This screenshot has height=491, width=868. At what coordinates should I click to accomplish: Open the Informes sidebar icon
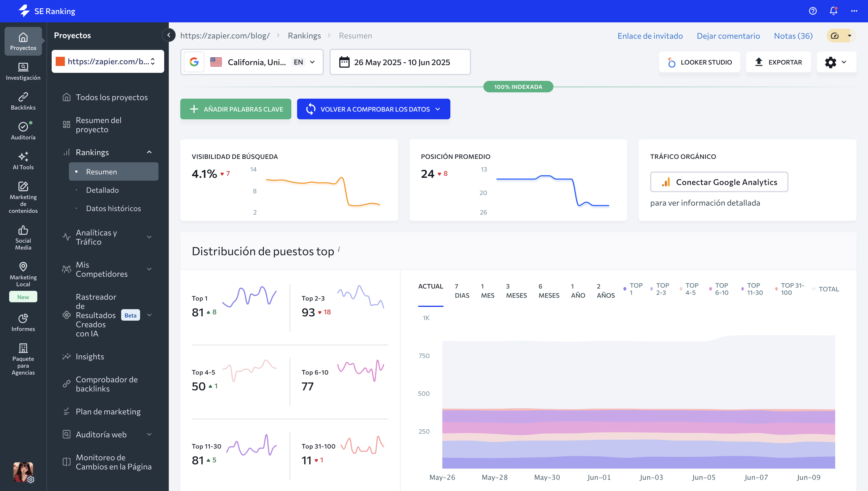coord(23,322)
